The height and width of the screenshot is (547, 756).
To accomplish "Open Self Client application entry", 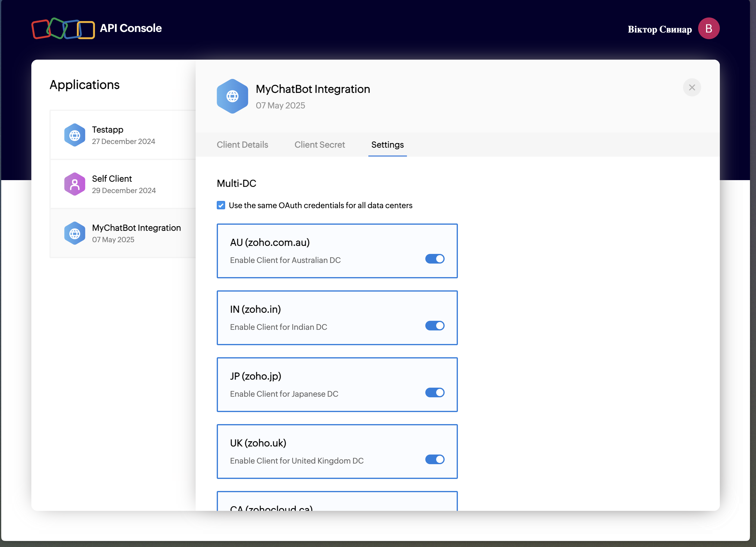I will [x=123, y=184].
